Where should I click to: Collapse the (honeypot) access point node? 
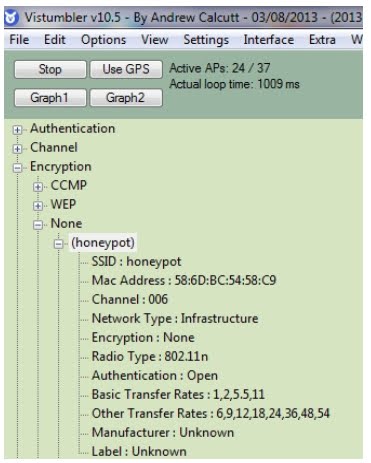59,244
